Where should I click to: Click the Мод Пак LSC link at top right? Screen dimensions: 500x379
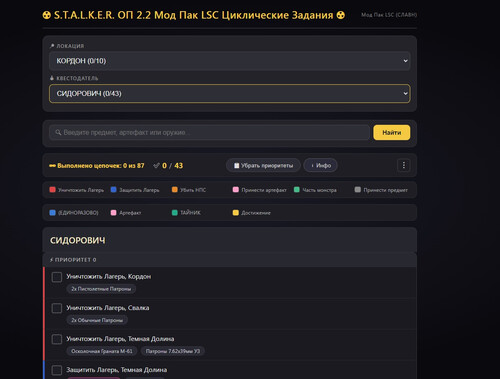tap(389, 15)
